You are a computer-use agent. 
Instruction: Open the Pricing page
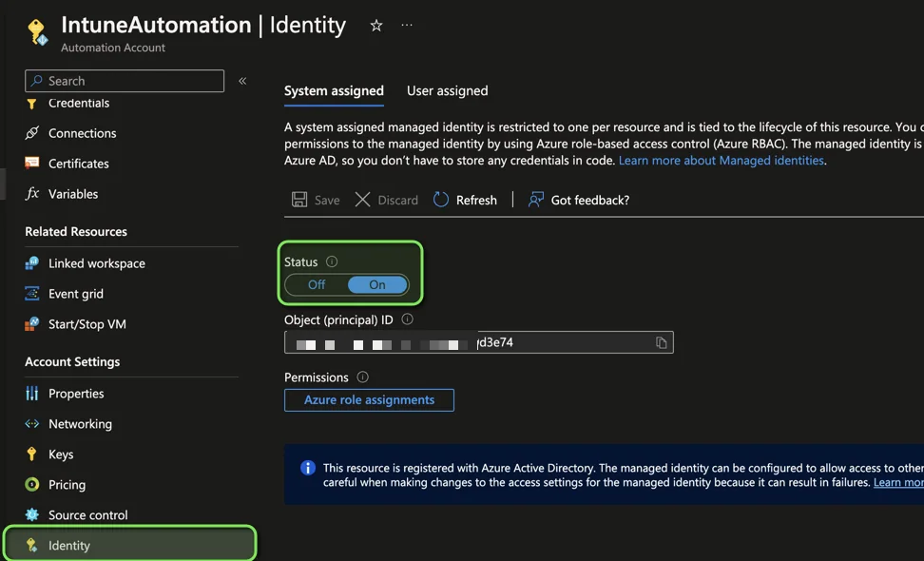(67, 484)
